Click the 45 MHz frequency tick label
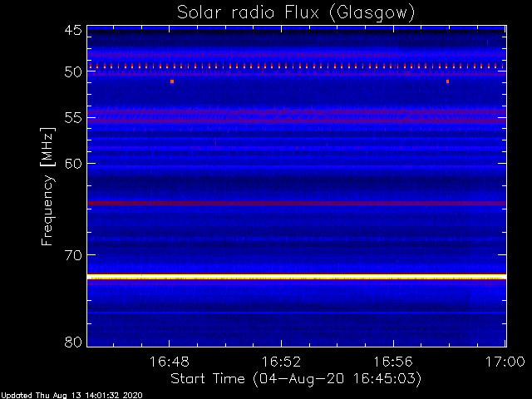 point(73,31)
